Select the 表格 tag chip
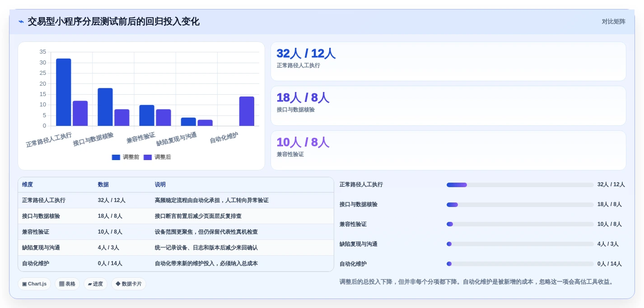This screenshot has height=308, width=644. coord(67,284)
